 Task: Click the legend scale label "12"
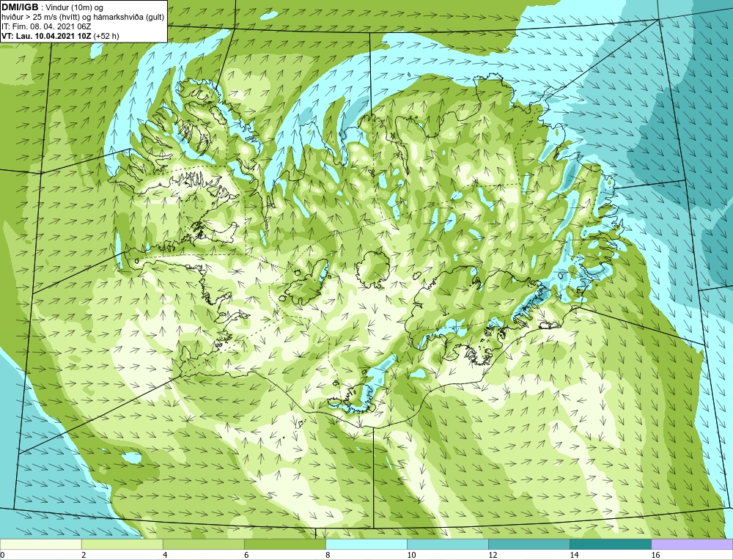click(493, 555)
